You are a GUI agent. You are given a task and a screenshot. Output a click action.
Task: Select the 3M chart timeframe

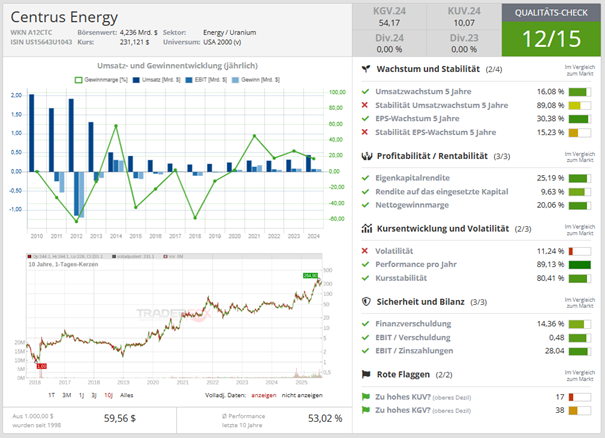[67, 395]
